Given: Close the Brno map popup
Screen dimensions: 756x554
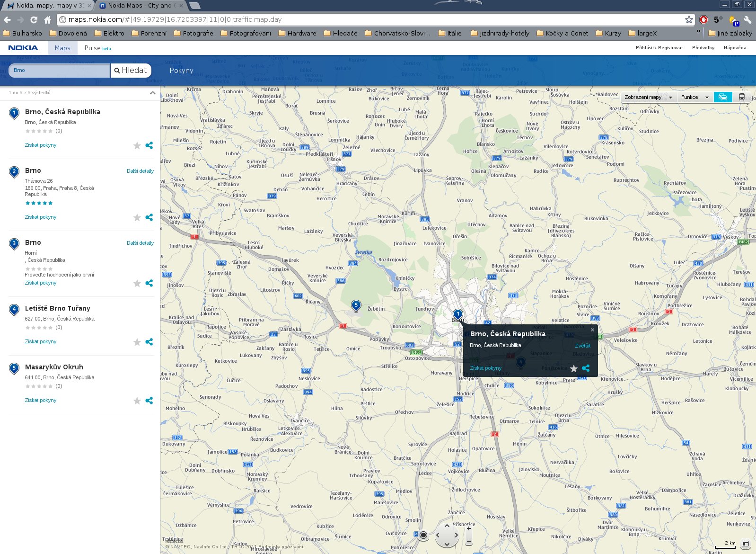Looking at the screenshot, I should point(592,330).
